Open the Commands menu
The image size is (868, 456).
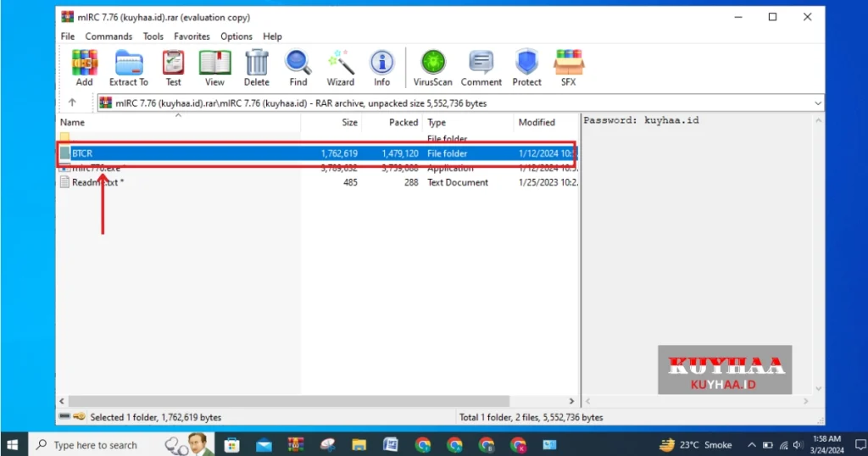pos(108,36)
